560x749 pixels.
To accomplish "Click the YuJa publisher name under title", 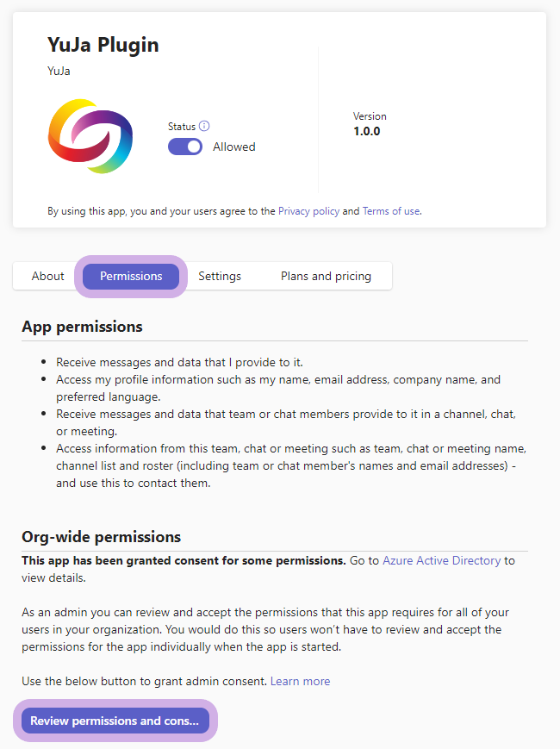I will (59, 71).
